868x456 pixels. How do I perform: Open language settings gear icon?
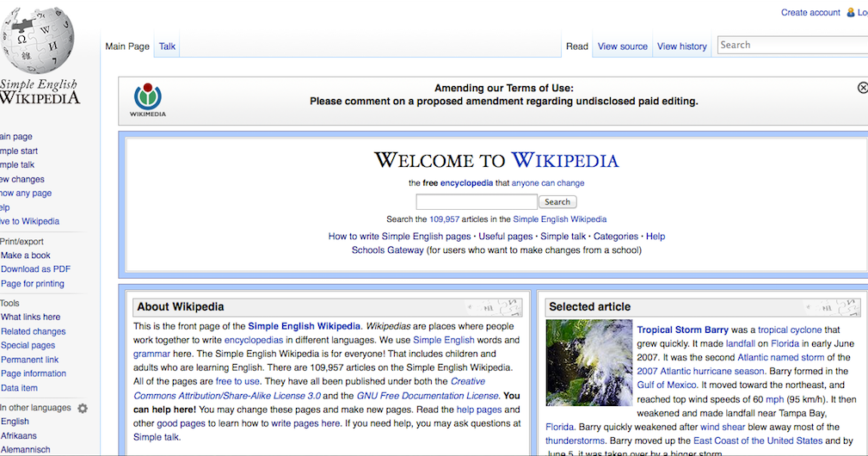pyautogui.click(x=83, y=408)
